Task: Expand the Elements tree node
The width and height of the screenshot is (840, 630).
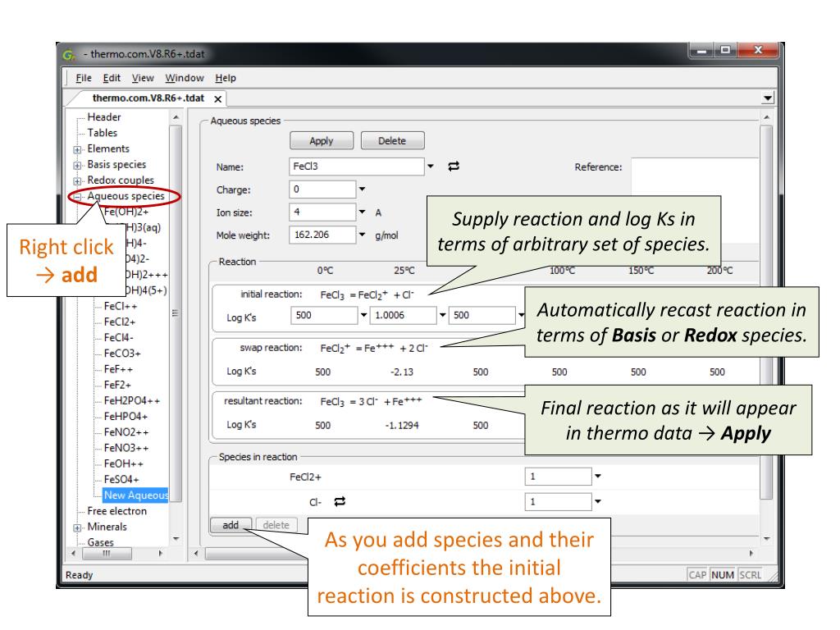Action: pyautogui.click(x=78, y=150)
